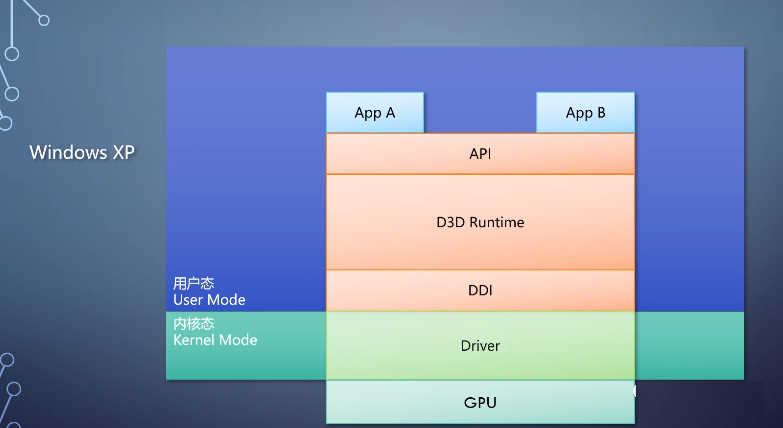
Task: Click the circuit node decoration at bottom-left
Action: tap(12, 389)
